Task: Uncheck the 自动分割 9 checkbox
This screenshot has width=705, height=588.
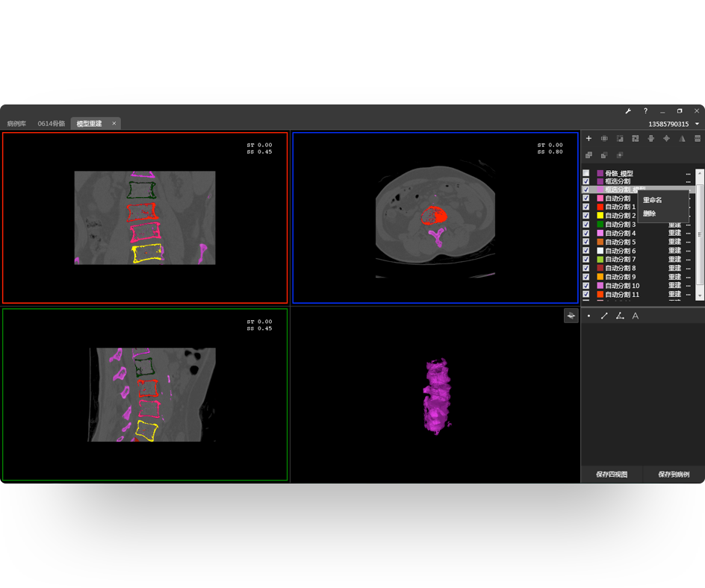Action: point(586,277)
